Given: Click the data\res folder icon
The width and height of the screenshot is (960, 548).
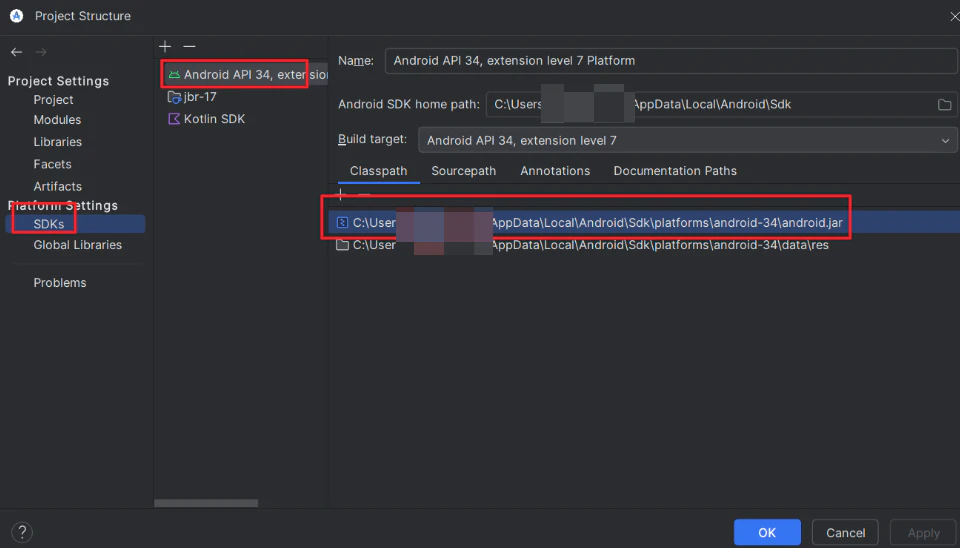Looking at the screenshot, I should click(342, 245).
